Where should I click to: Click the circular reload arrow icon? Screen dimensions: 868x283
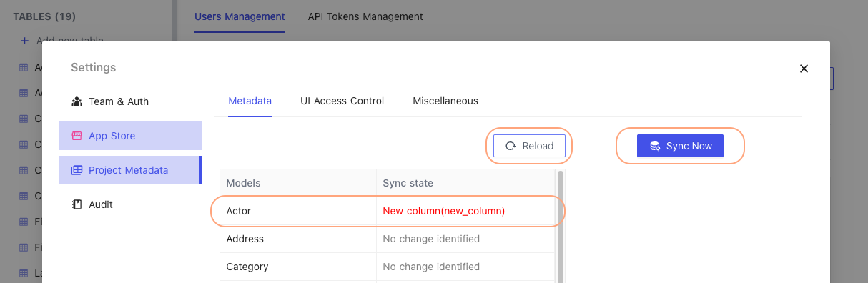(x=511, y=146)
